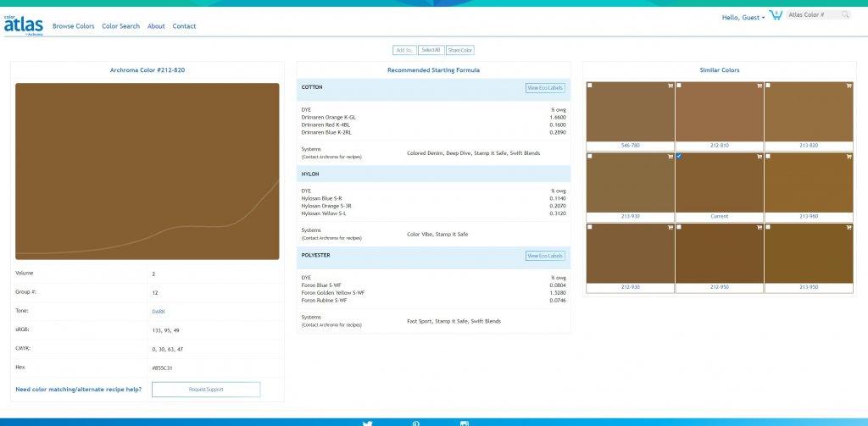Click the search magnifier icon

point(844,14)
